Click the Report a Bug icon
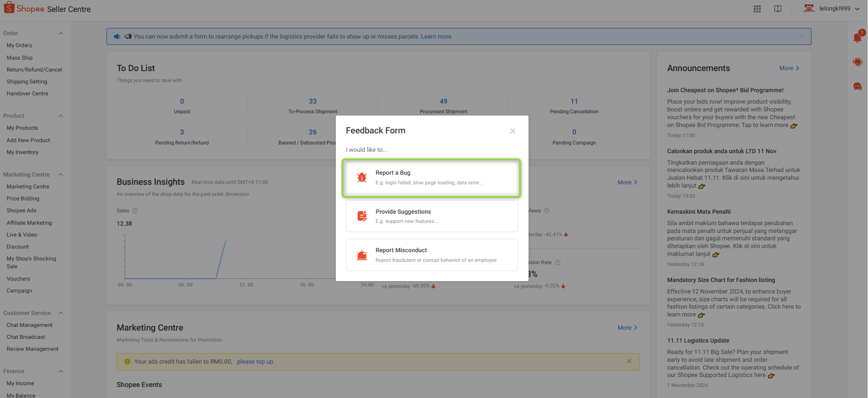868x398 pixels. click(x=362, y=177)
